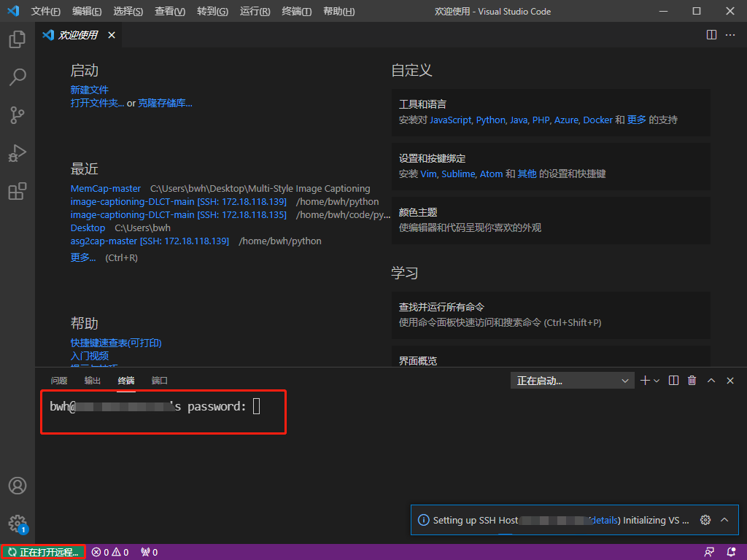Viewport: 747px width, 560px height.
Task: Click the Python language link
Action: coord(491,120)
